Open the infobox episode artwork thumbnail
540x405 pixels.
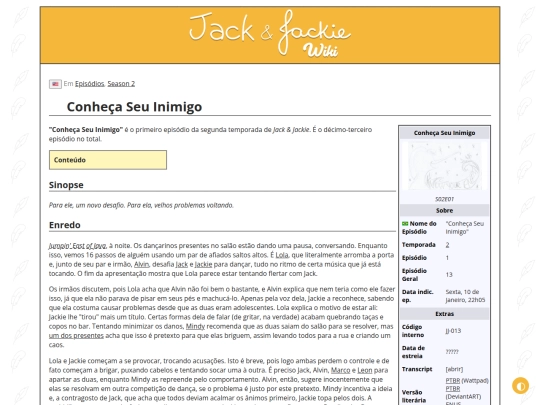click(444, 166)
